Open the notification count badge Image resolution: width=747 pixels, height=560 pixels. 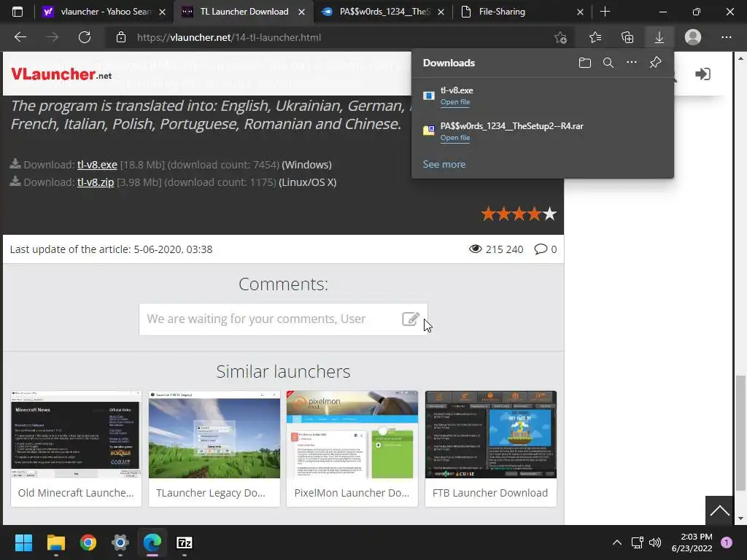point(727,542)
